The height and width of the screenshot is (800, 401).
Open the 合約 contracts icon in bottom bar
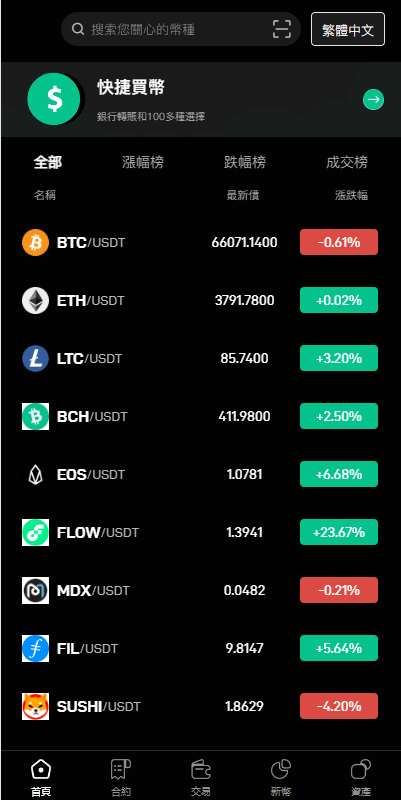[x=121, y=769]
